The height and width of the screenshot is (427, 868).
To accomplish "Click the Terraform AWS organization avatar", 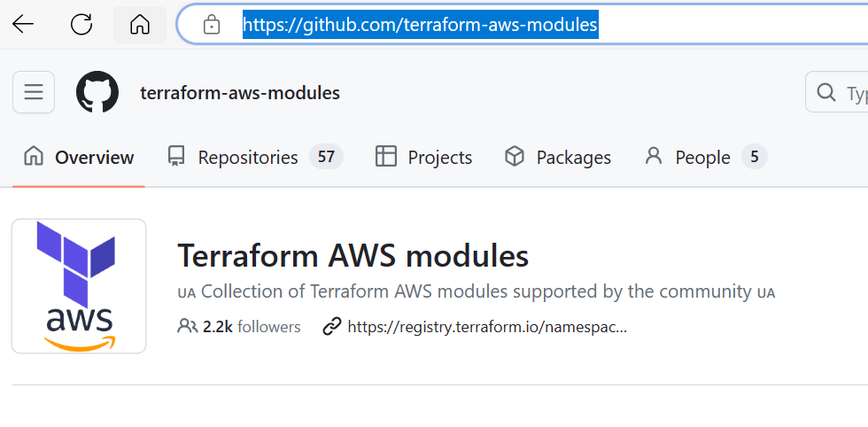I will (79, 286).
